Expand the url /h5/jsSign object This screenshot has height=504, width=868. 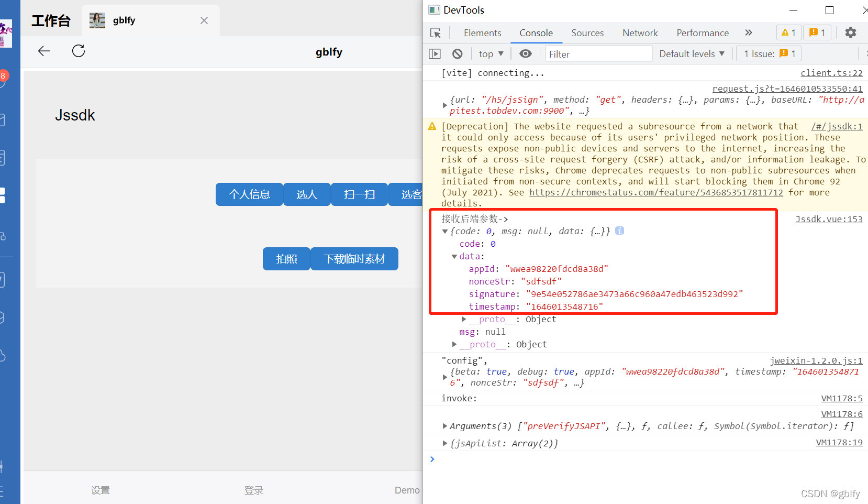pos(445,105)
